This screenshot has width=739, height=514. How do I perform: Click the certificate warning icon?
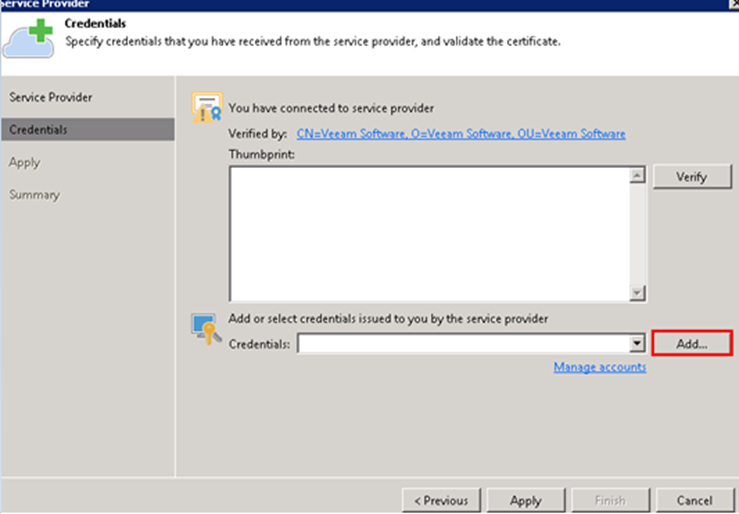point(207,107)
